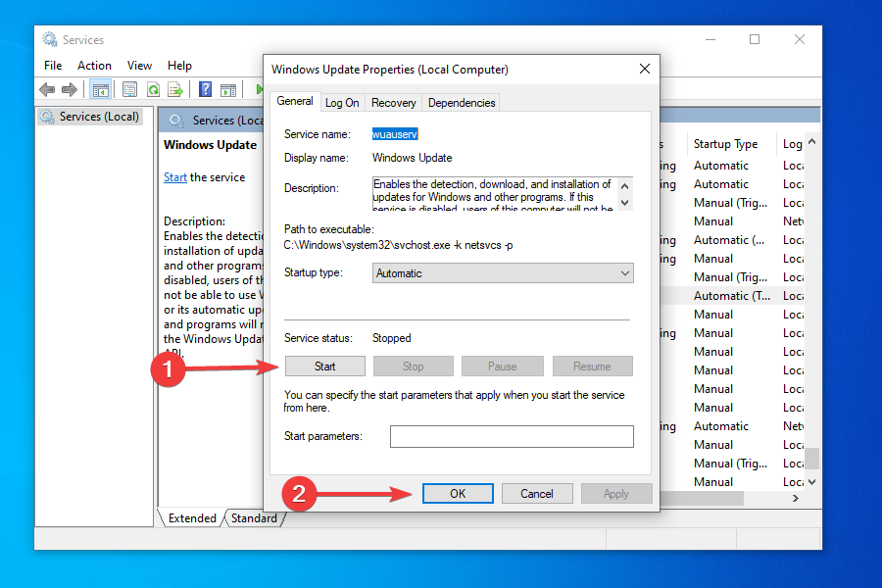The height and width of the screenshot is (588, 882).
Task: Refresh the services list via the toolbar icon
Action: coord(154,89)
